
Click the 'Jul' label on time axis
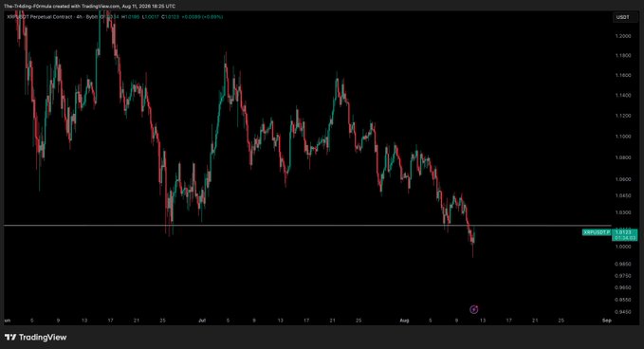click(202, 321)
